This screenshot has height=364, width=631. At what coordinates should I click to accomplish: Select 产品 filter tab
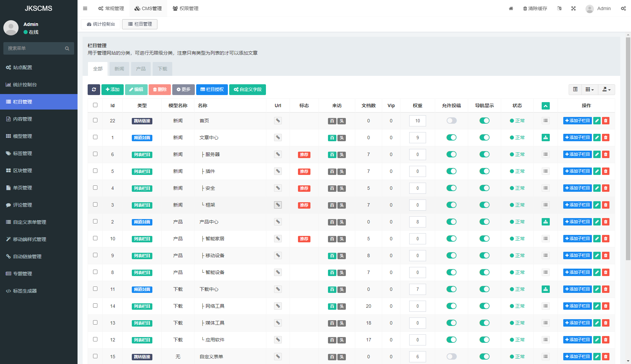[x=141, y=69]
